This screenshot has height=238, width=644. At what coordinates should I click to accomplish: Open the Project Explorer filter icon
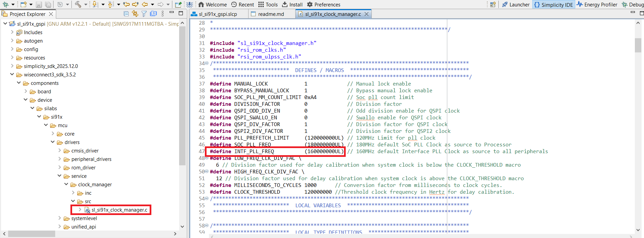click(144, 14)
